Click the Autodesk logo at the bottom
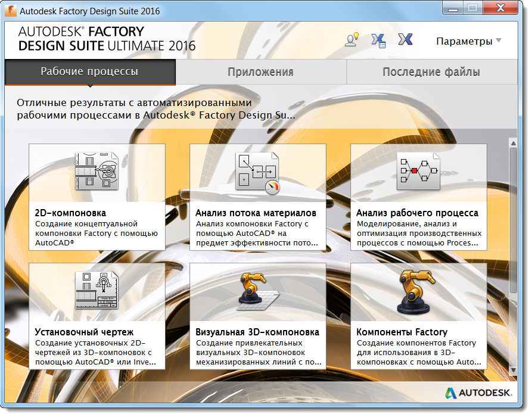Screen dimensions: 532x417 (478, 393)
